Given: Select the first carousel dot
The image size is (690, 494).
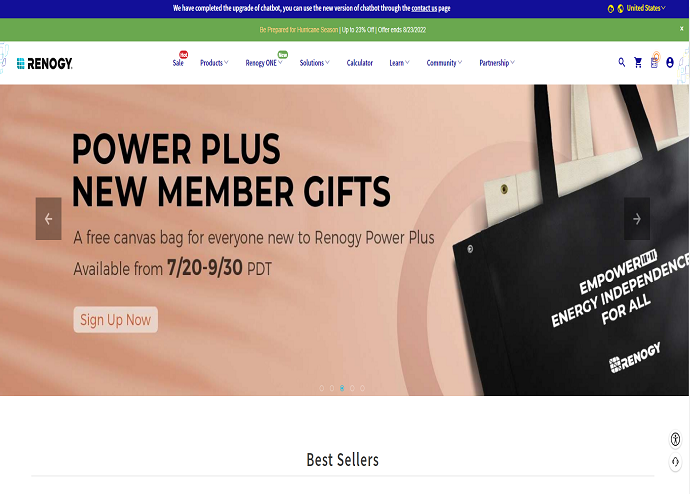Looking at the screenshot, I should (322, 388).
